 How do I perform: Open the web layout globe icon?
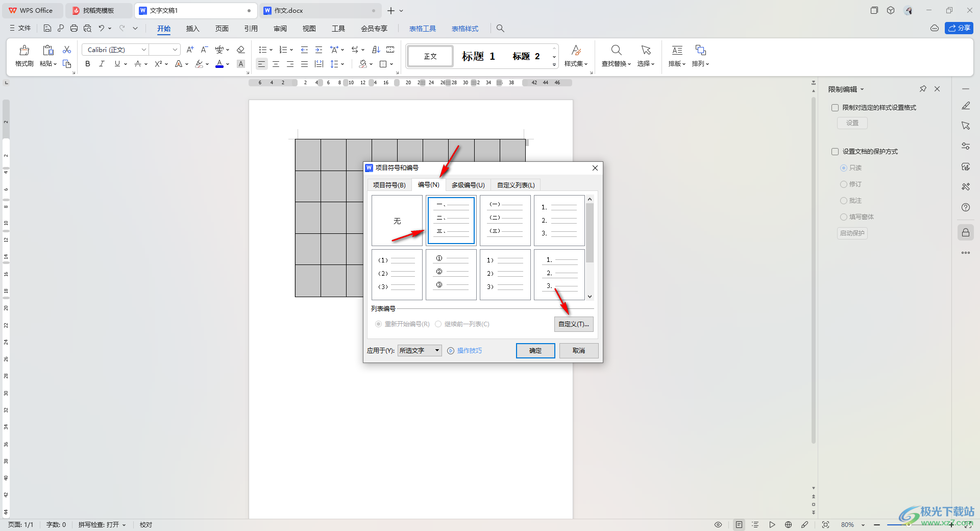pyautogui.click(x=788, y=524)
